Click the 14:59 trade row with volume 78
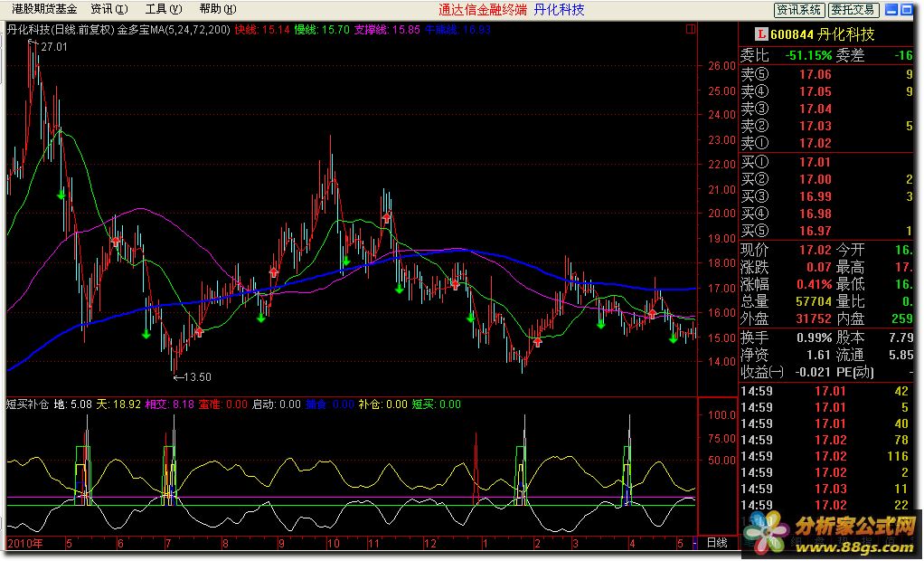924x561 pixels. (826, 440)
